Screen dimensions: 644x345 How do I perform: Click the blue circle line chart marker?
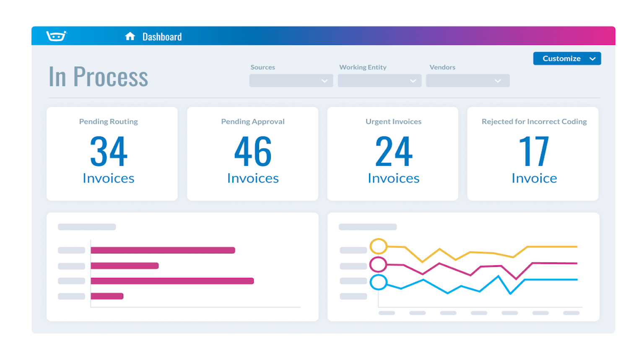tap(378, 282)
